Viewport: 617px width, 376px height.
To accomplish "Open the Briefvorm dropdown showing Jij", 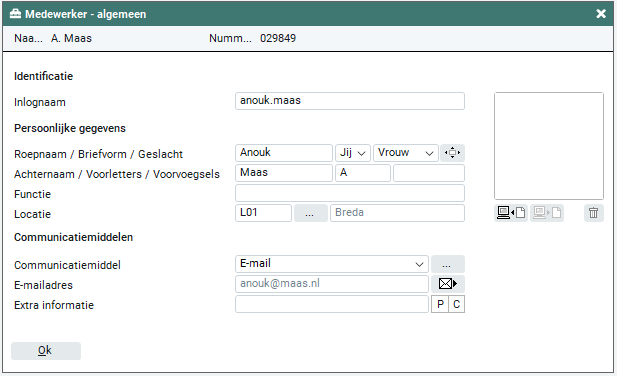I will 353,153.
